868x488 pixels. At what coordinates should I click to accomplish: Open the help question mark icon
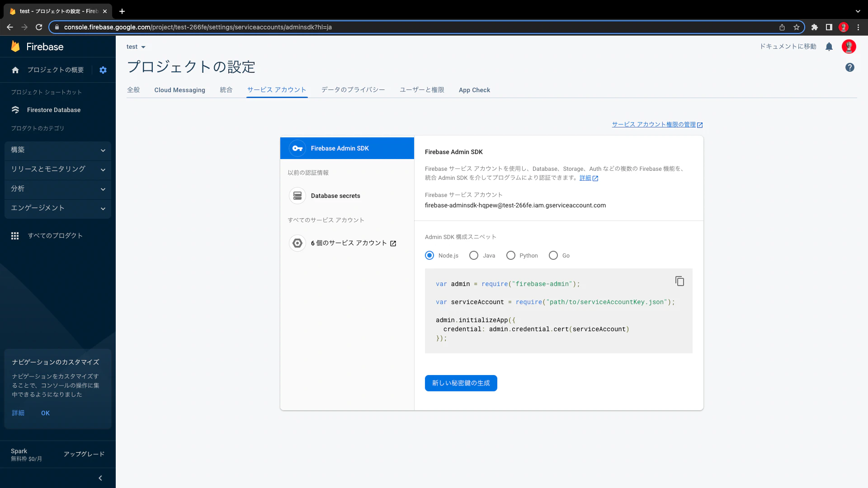(x=850, y=67)
